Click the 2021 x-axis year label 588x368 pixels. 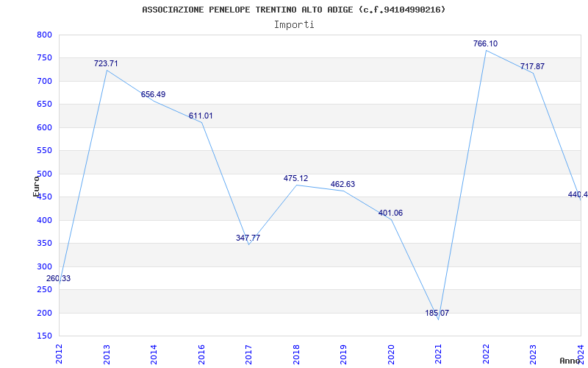click(438, 354)
